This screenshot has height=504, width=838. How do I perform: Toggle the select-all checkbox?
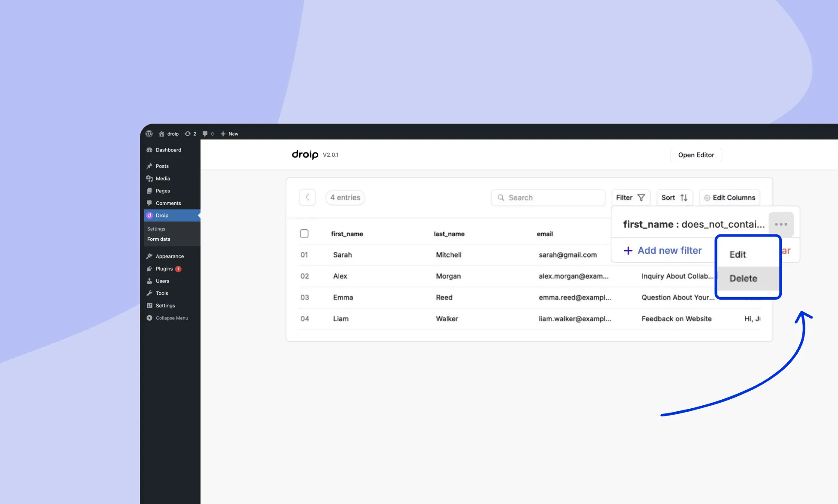coord(304,234)
